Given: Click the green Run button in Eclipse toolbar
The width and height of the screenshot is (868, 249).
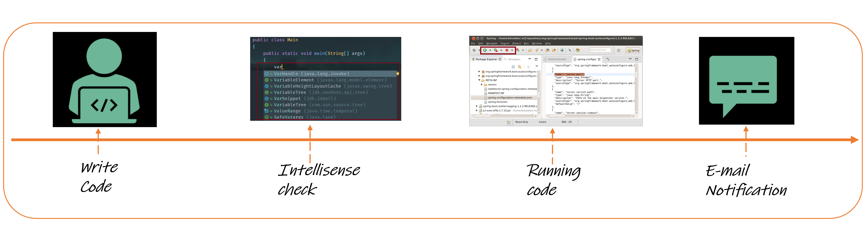Looking at the screenshot, I should (x=485, y=50).
